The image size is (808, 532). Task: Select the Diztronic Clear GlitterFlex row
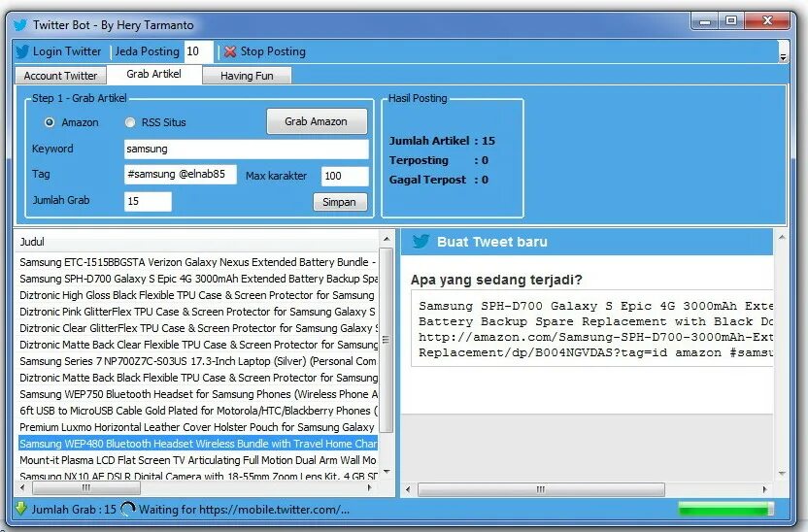pyautogui.click(x=198, y=328)
